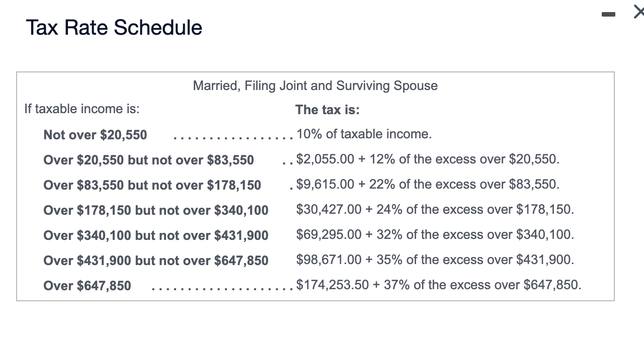
Task: Select the 'Over $431,900 but not over $647,850' row
Action: pos(156,260)
